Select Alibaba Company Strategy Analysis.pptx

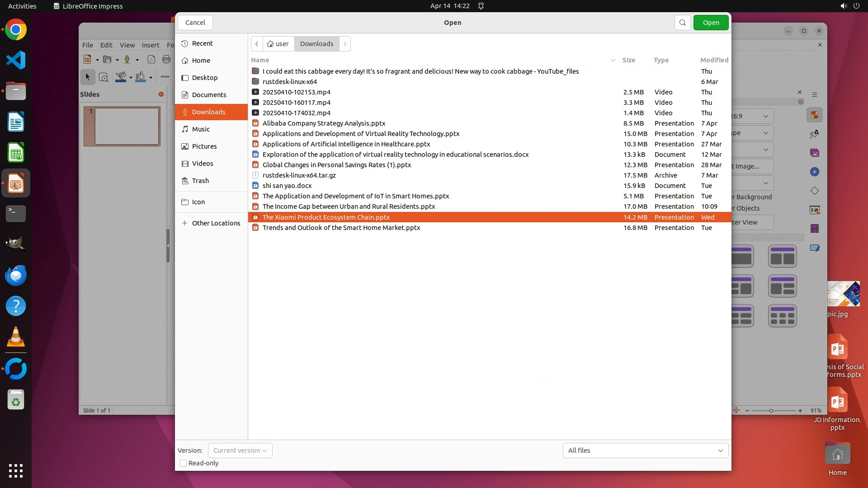(x=324, y=123)
